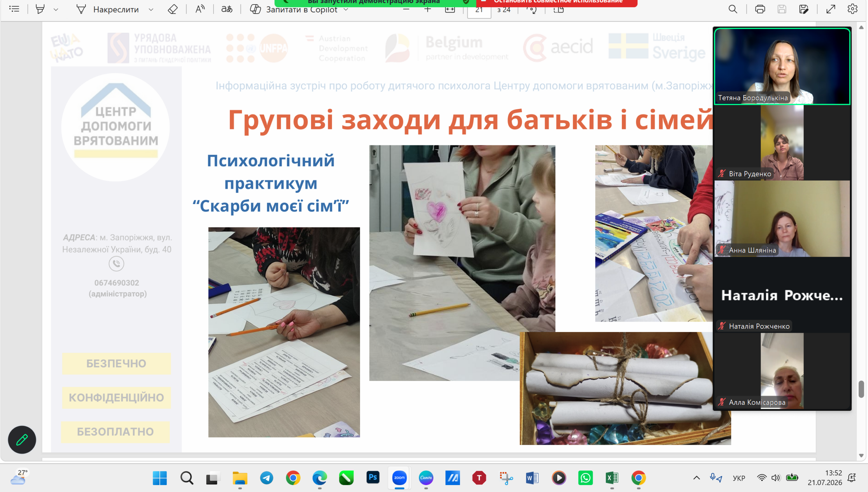The height and width of the screenshot is (492, 868).
Task: Open the weather widget showing 27°
Action: pos(19,477)
